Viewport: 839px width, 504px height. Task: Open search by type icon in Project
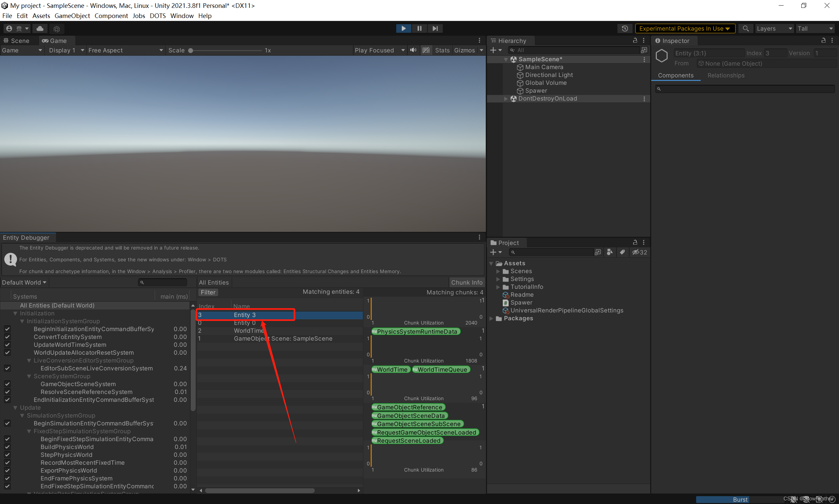pos(610,252)
